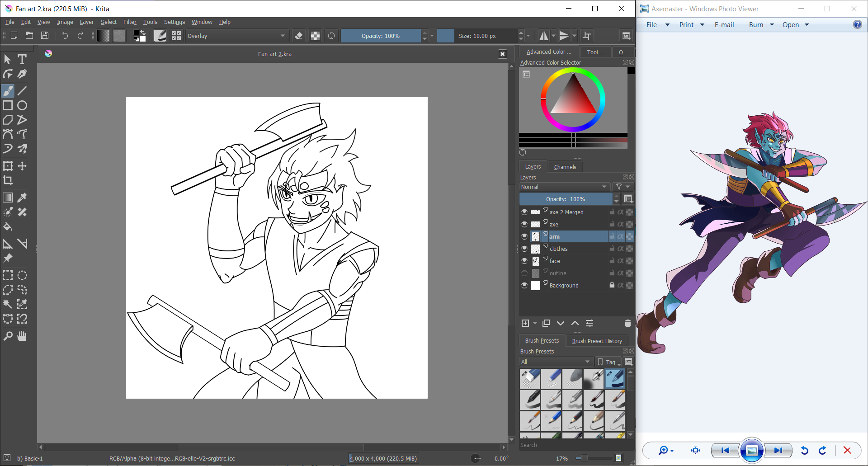Rotate image clockwise in Photo Viewer
The image size is (868, 466).
click(x=822, y=450)
